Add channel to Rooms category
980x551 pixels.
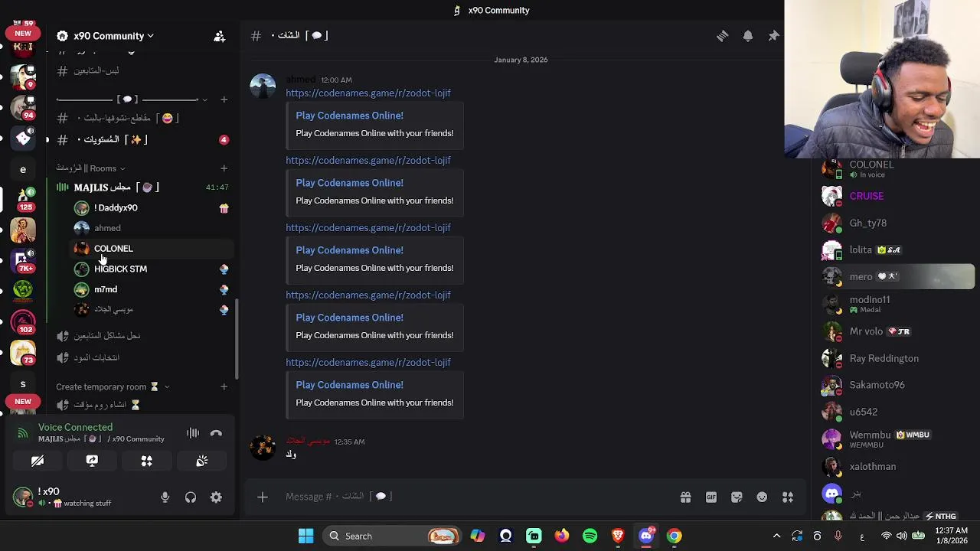coord(224,168)
